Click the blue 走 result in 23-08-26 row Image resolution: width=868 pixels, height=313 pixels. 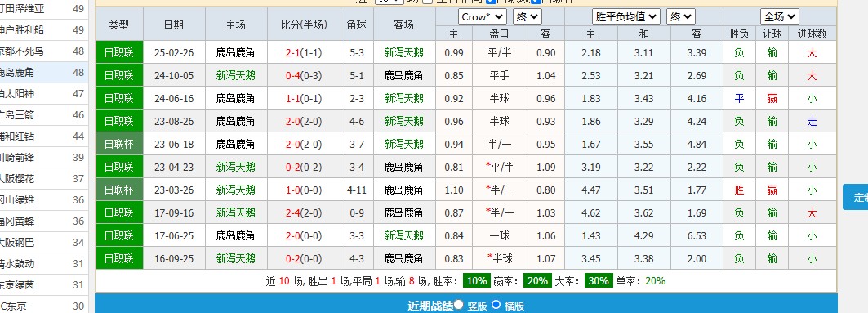812,121
